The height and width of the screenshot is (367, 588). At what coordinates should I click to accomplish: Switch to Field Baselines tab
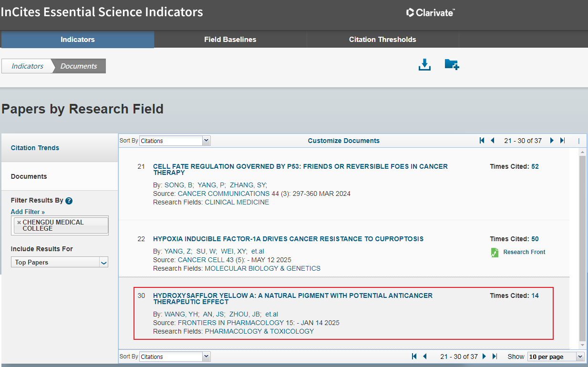pos(230,40)
